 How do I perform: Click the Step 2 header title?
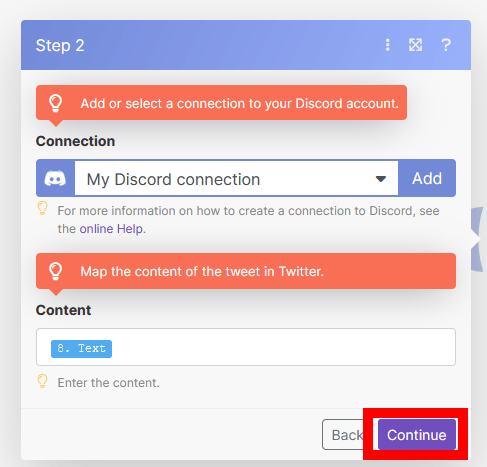tap(60, 45)
